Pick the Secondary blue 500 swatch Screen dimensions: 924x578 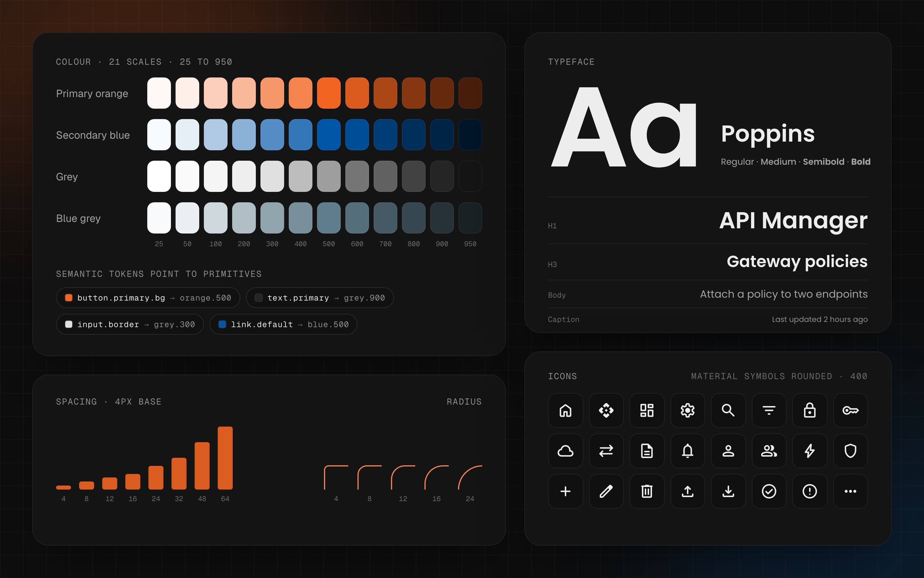coord(329,135)
